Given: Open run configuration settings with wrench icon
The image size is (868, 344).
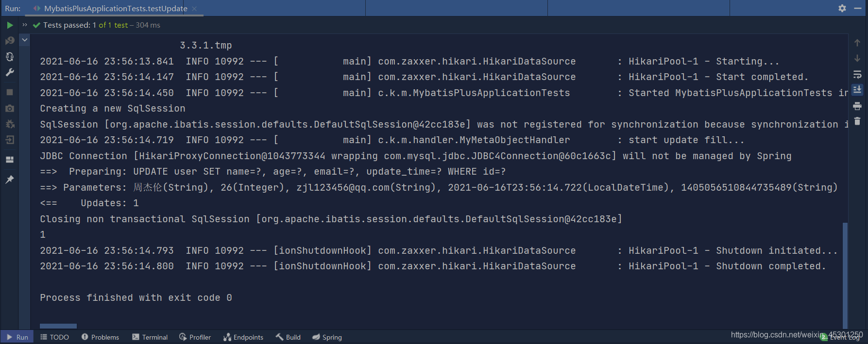Looking at the screenshot, I should [x=10, y=72].
